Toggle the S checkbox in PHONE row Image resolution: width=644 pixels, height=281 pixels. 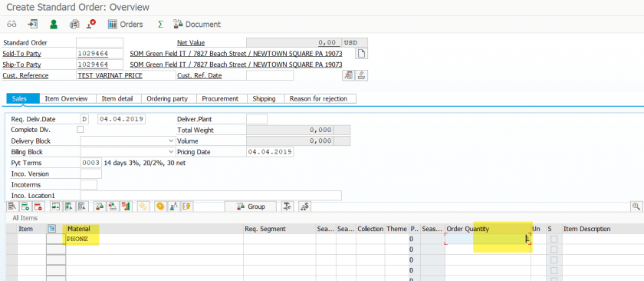click(x=554, y=239)
